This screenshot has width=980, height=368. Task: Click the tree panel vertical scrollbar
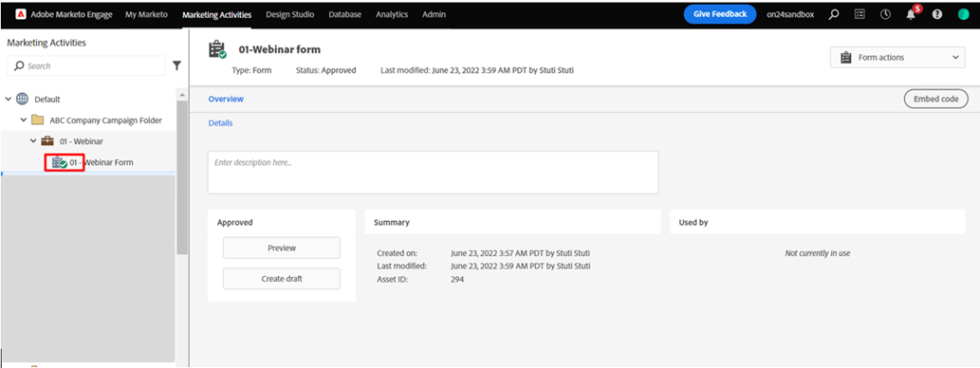[182, 178]
